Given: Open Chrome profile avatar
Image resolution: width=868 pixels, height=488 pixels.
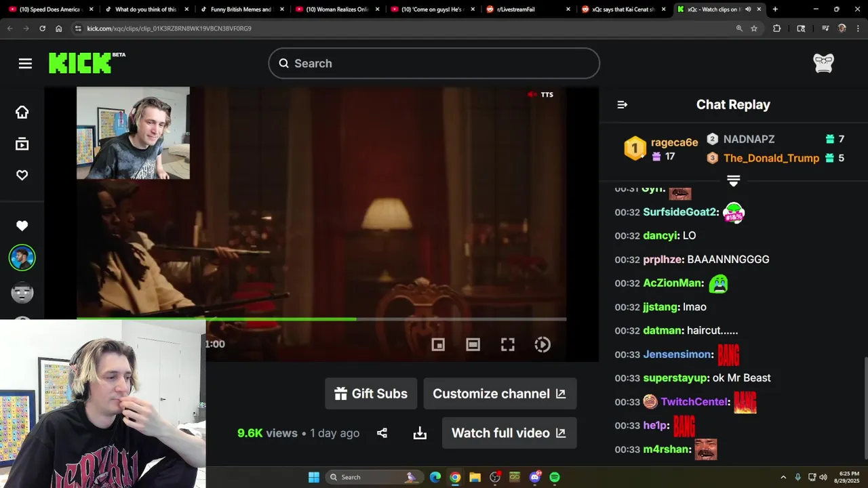Looking at the screenshot, I should 842,28.
